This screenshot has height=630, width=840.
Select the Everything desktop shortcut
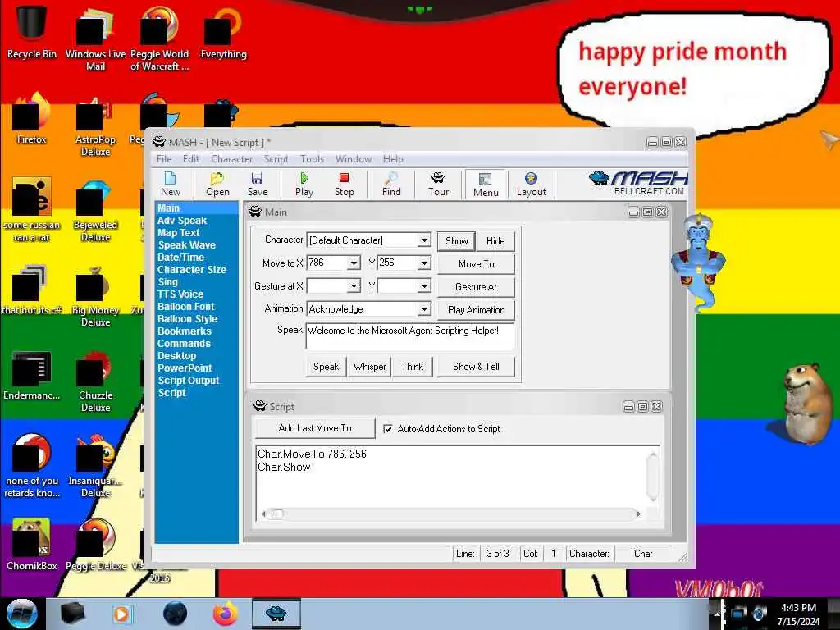tap(223, 33)
